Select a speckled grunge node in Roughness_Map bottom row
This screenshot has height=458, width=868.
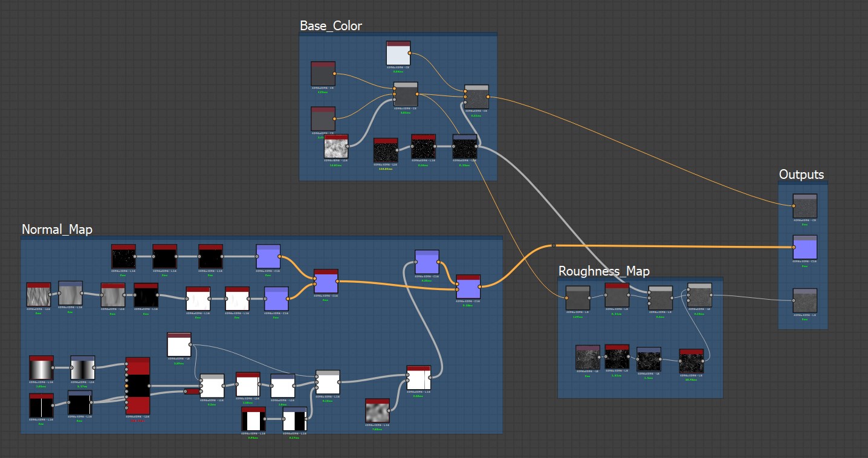click(x=588, y=358)
